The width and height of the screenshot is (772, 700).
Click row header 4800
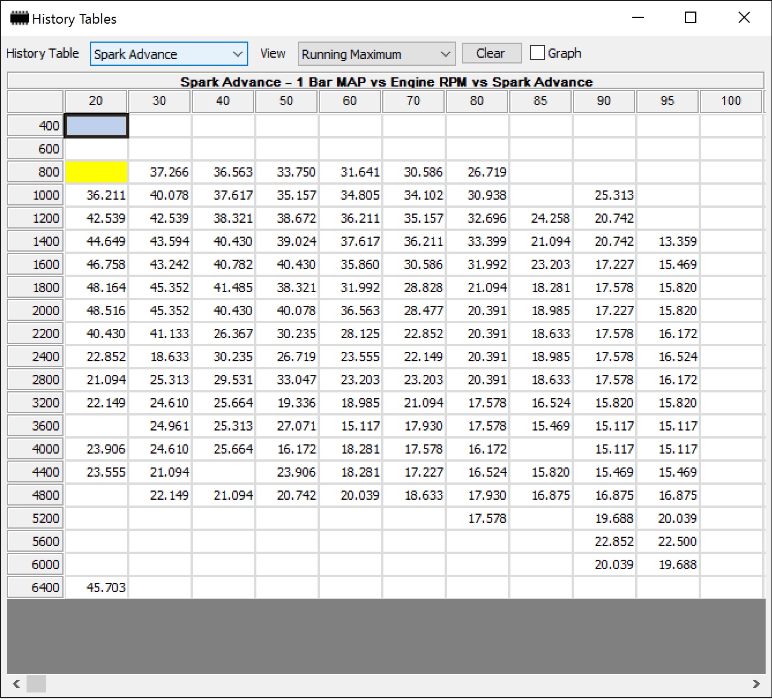tap(35, 495)
